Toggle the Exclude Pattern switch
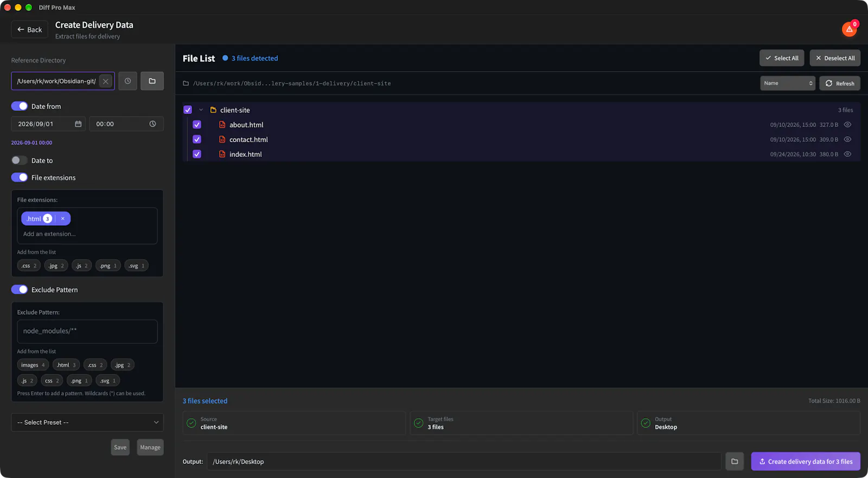868x478 pixels. 20,290
